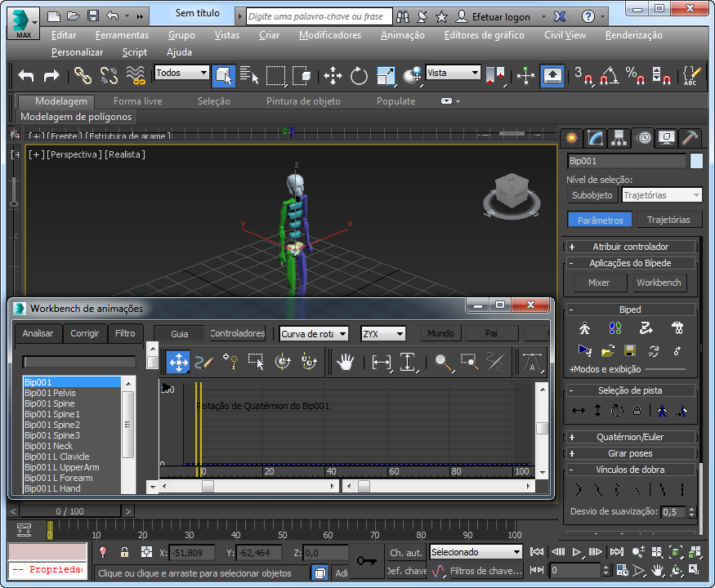Click the Workbench button
Screen dimensions: 715x588
[x=659, y=283]
